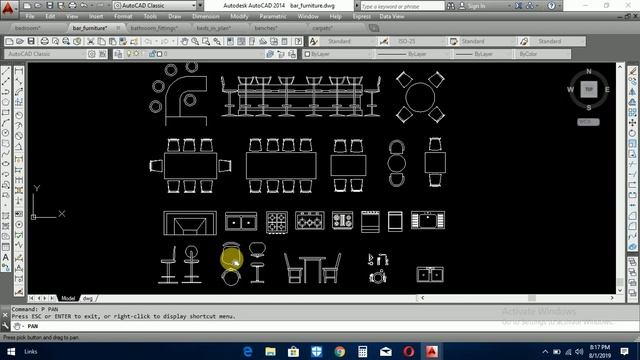The width and height of the screenshot is (640, 360).
Task: Toggle layer 0 lock padlock icon
Action: pos(153,54)
